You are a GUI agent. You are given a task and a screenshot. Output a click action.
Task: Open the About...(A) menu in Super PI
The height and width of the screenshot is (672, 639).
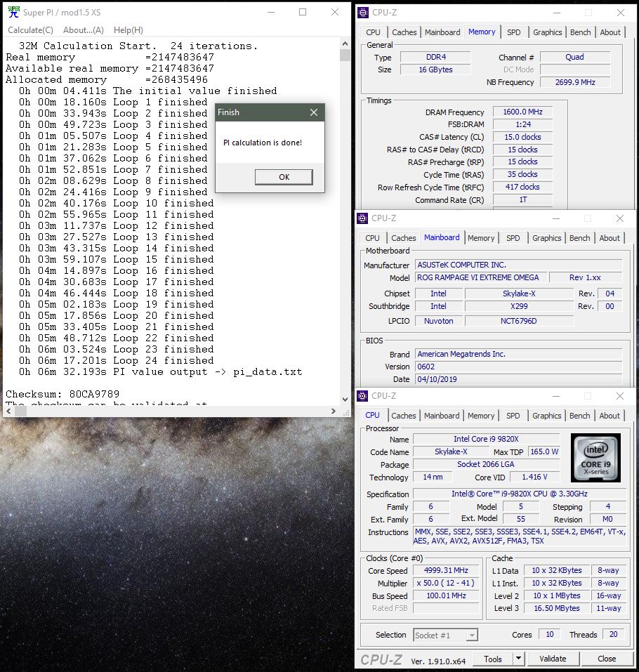[x=84, y=30]
